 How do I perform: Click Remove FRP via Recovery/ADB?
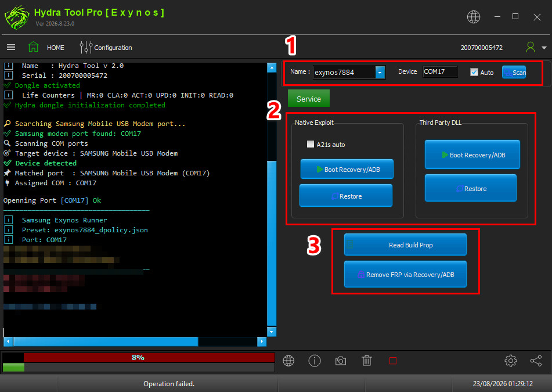(405, 274)
